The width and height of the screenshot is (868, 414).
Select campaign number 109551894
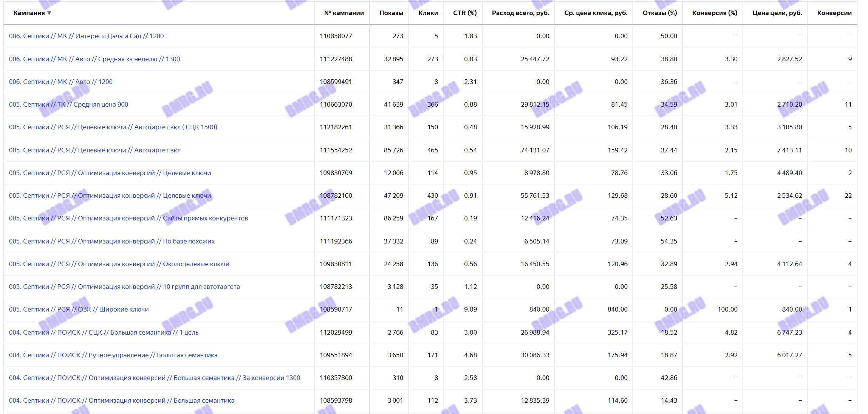(336, 355)
